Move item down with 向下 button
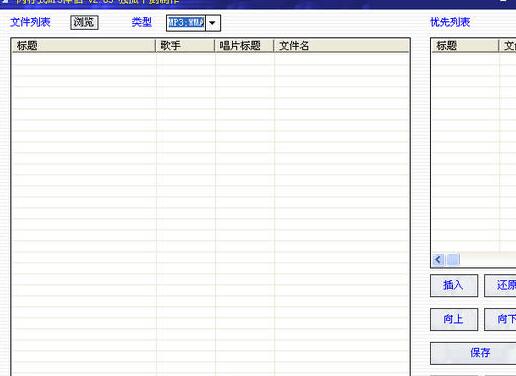516x376 pixels. (x=500, y=319)
